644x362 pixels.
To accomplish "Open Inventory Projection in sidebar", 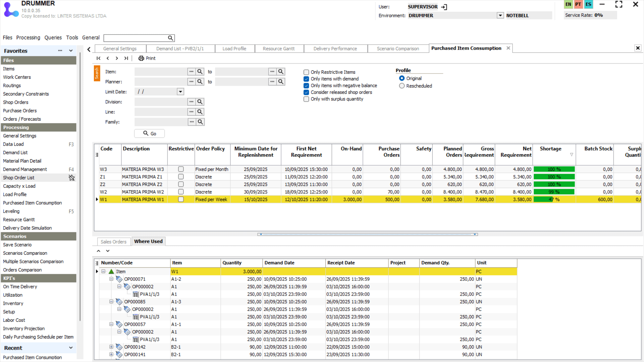I will [24, 328].
